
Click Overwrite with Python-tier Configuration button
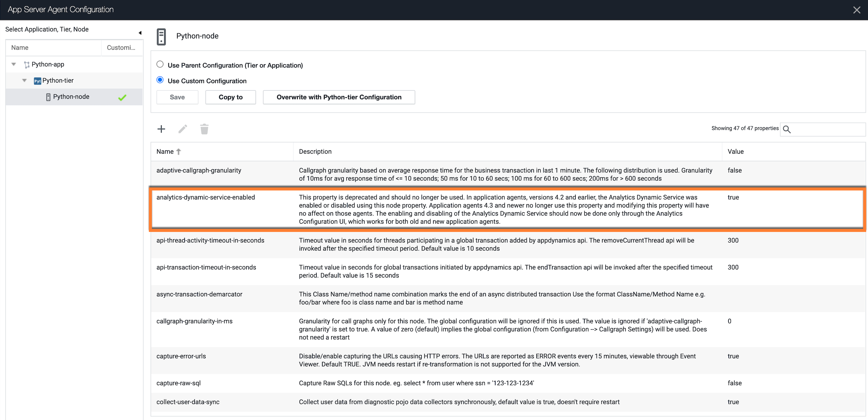pos(339,97)
